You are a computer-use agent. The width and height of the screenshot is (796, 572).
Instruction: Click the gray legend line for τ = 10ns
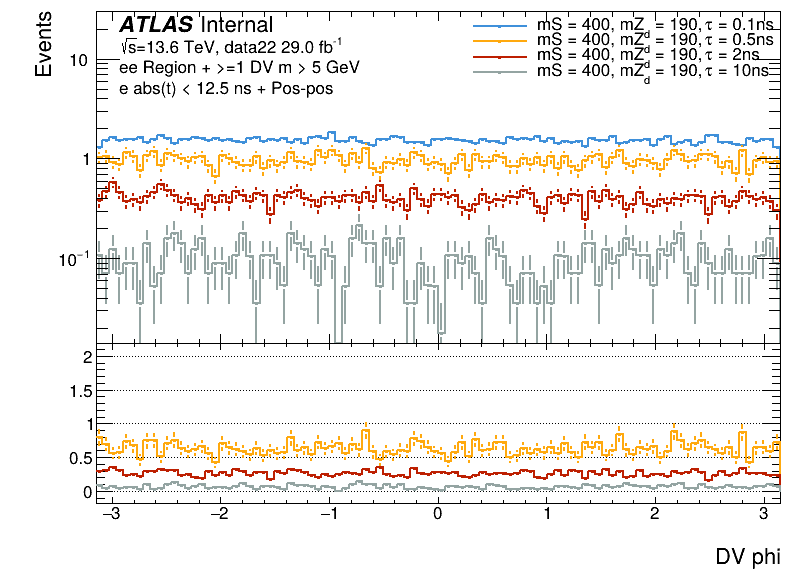click(499, 70)
